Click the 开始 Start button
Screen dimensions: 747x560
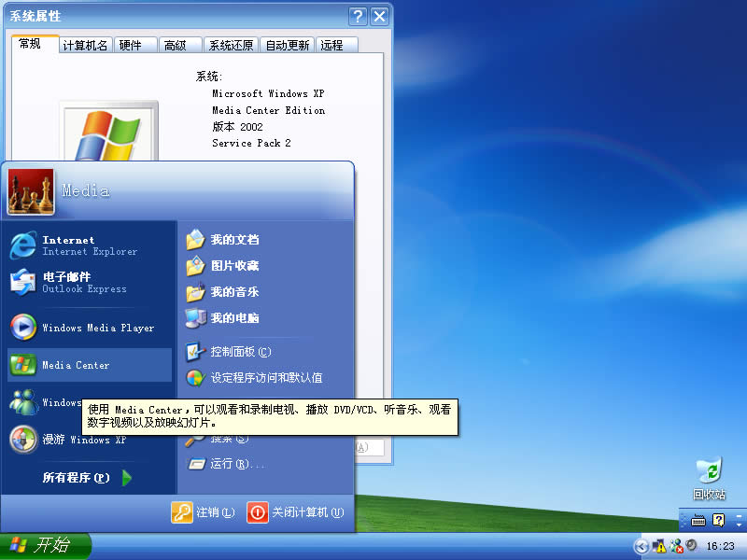[45, 546]
